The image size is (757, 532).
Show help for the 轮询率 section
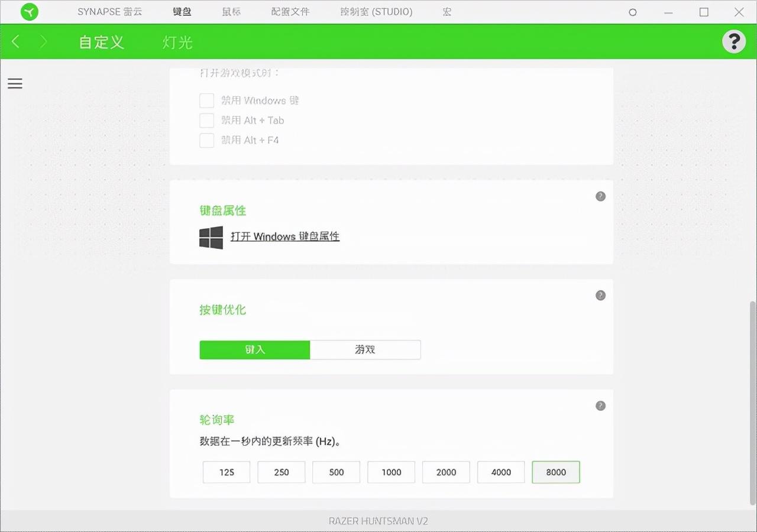tap(600, 406)
